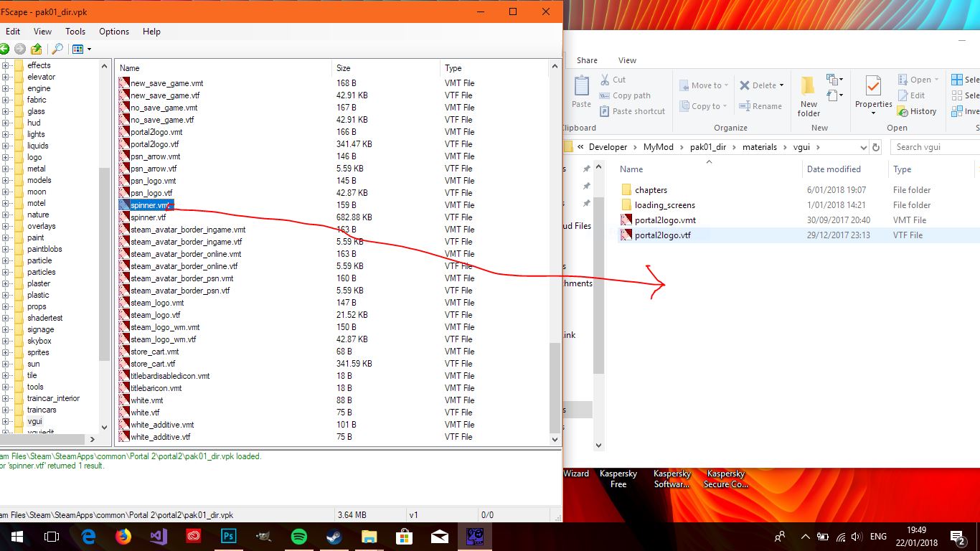Open Firefox from the taskbar
Screen dimensions: 980x551
[123, 537]
